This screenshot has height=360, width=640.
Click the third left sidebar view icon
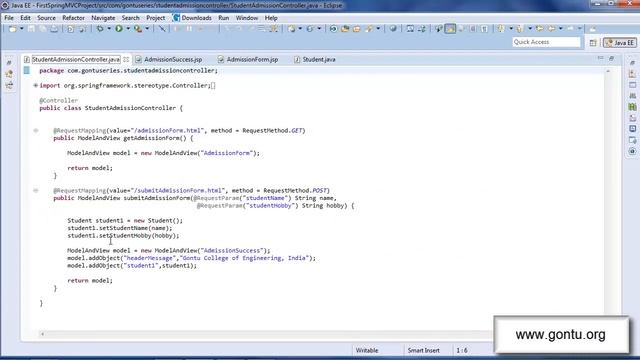pyautogui.click(x=9, y=85)
